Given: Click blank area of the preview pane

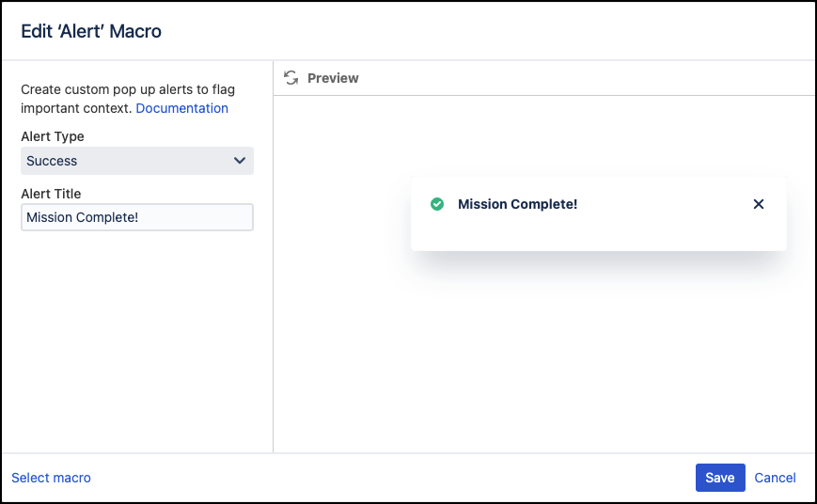Looking at the screenshot, I should 544,354.
